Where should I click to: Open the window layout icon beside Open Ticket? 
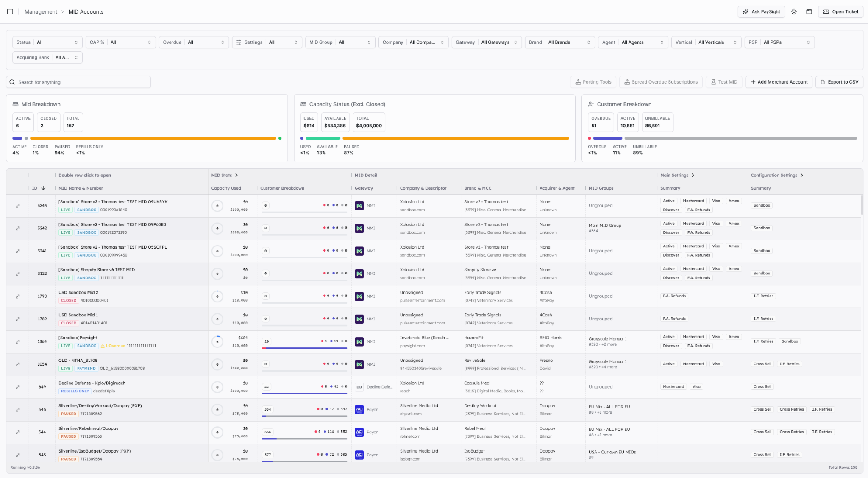click(x=809, y=11)
